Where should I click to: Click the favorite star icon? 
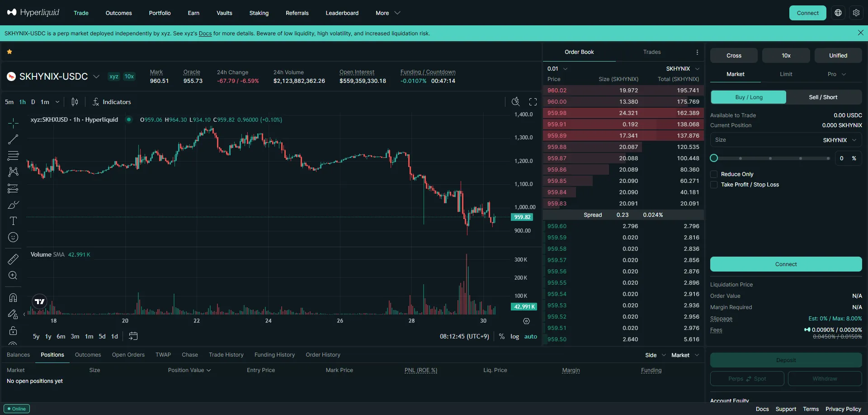[9, 52]
